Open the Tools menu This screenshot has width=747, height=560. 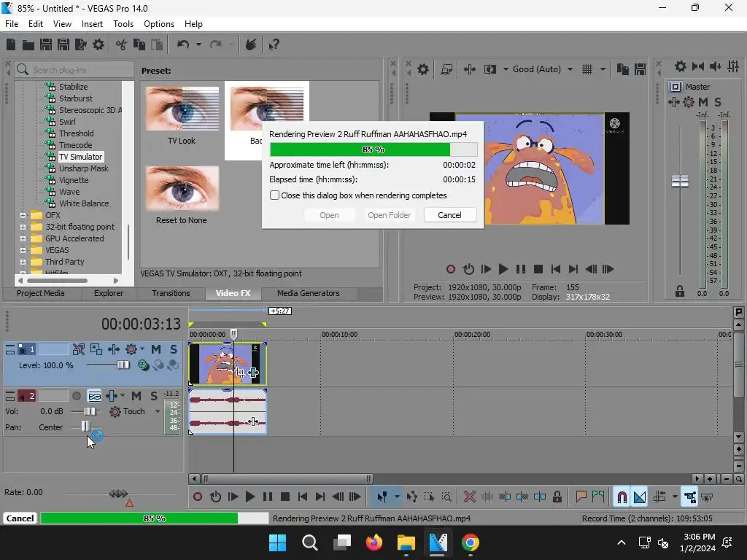click(123, 24)
